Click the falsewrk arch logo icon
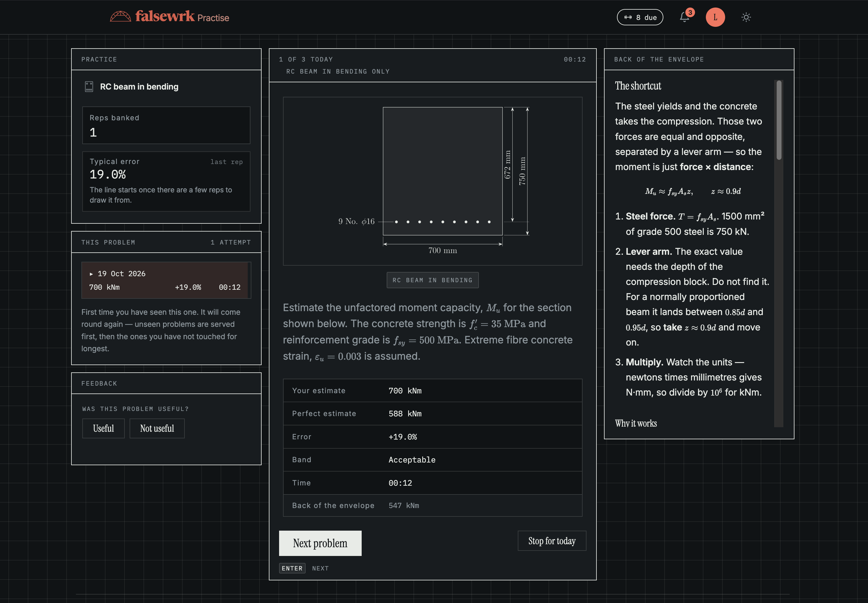The height and width of the screenshot is (603, 868). click(121, 17)
